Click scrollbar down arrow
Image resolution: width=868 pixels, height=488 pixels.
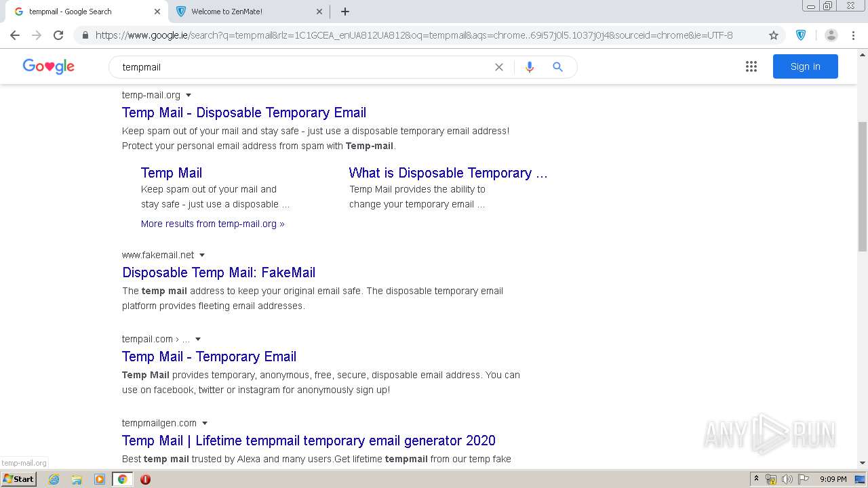point(863,463)
